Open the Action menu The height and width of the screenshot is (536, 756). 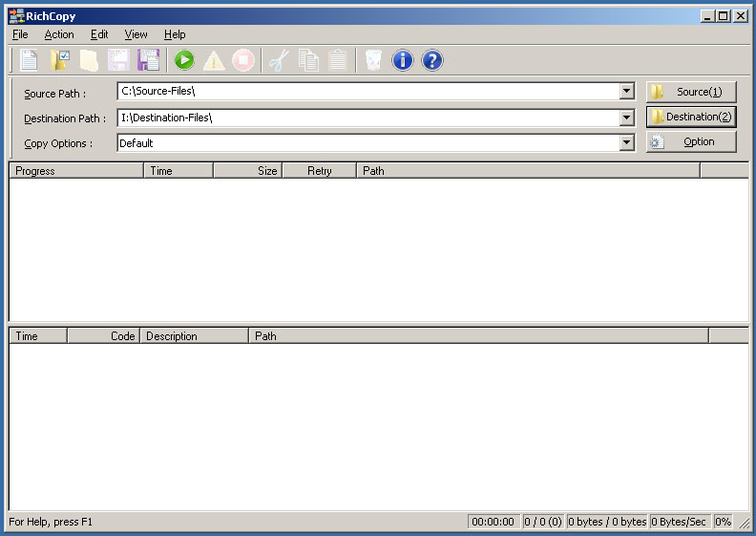(59, 34)
